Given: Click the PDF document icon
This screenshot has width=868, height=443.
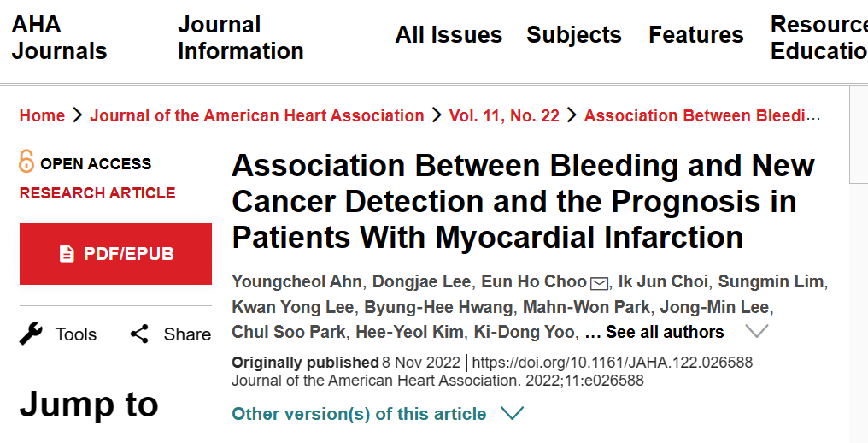Looking at the screenshot, I should [x=67, y=253].
